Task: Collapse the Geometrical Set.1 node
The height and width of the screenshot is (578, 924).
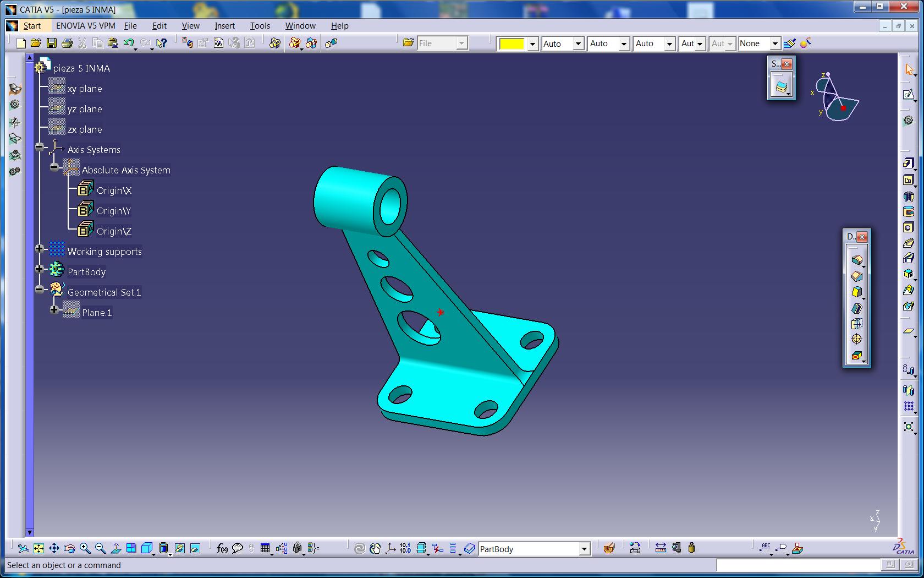Action: point(40,289)
